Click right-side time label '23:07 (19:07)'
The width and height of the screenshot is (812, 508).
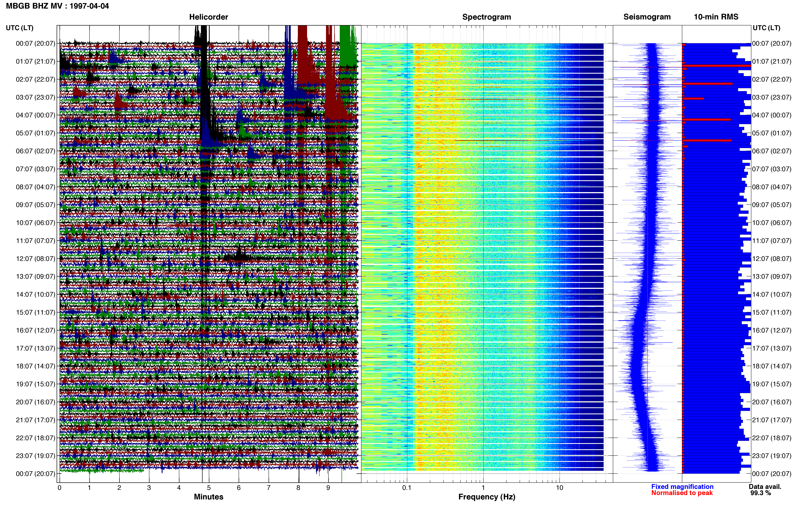(772, 456)
